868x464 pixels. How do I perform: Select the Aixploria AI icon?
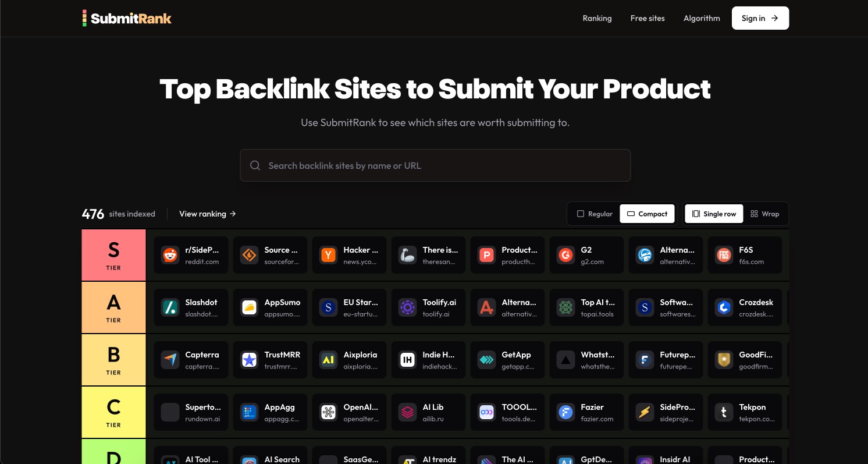coord(329,360)
